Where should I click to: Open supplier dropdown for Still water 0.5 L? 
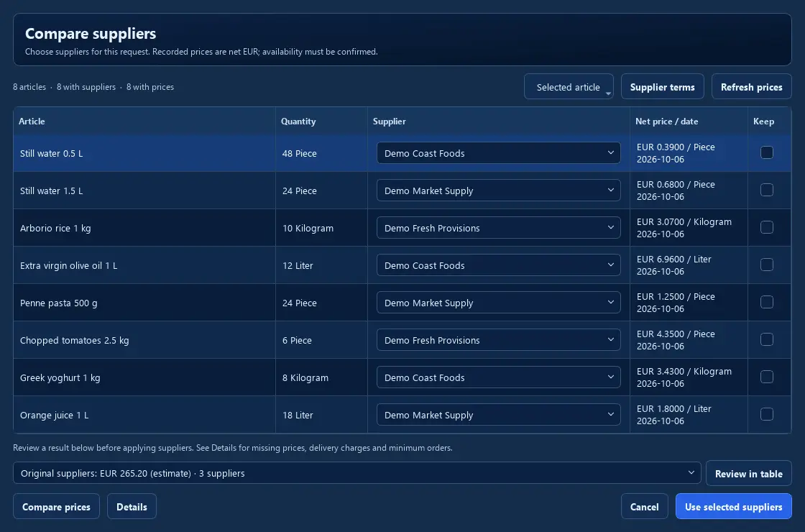[499, 153]
